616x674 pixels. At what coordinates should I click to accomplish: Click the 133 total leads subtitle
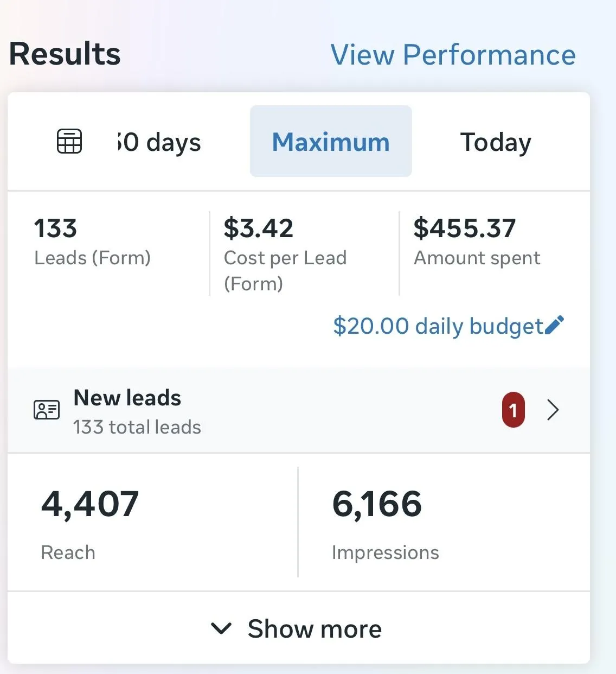[137, 427]
